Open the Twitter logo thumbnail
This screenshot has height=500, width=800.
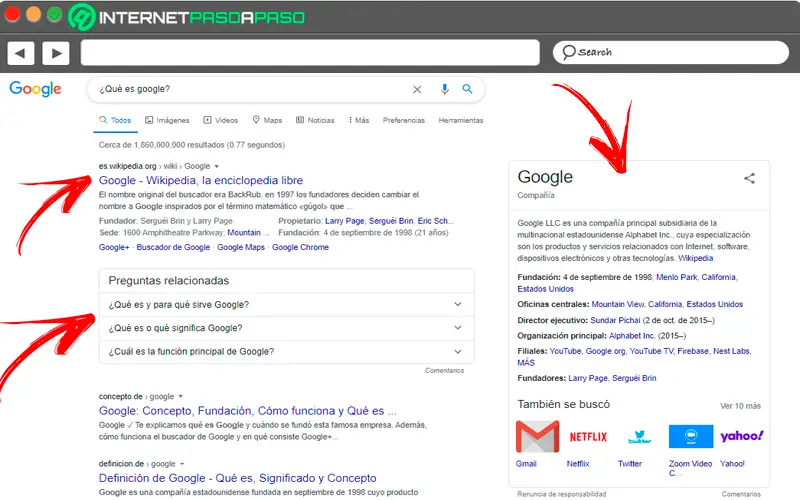click(639, 437)
